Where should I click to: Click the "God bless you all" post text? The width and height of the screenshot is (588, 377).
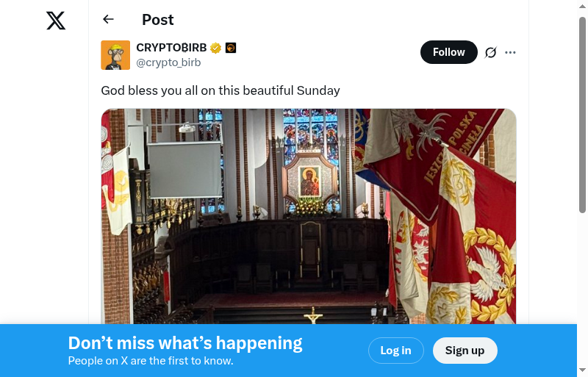click(220, 90)
